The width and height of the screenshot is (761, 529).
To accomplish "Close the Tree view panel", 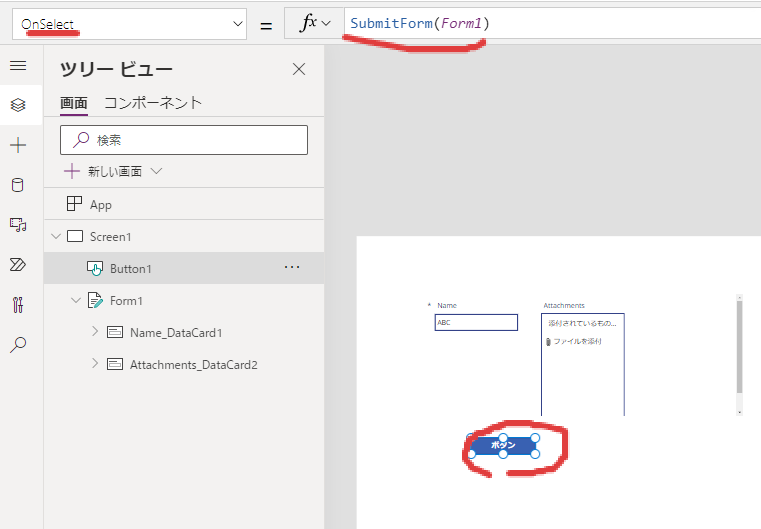I will [x=298, y=69].
